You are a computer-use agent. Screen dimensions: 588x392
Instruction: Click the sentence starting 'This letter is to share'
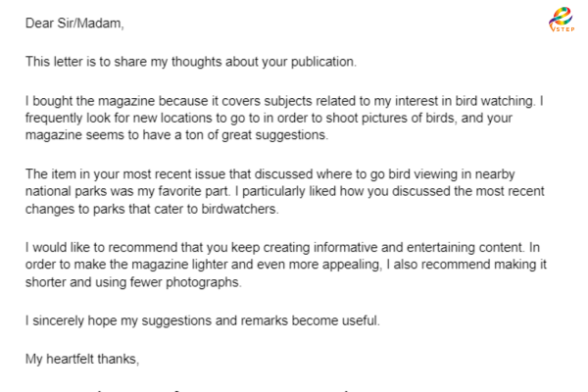[x=191, y=62]
